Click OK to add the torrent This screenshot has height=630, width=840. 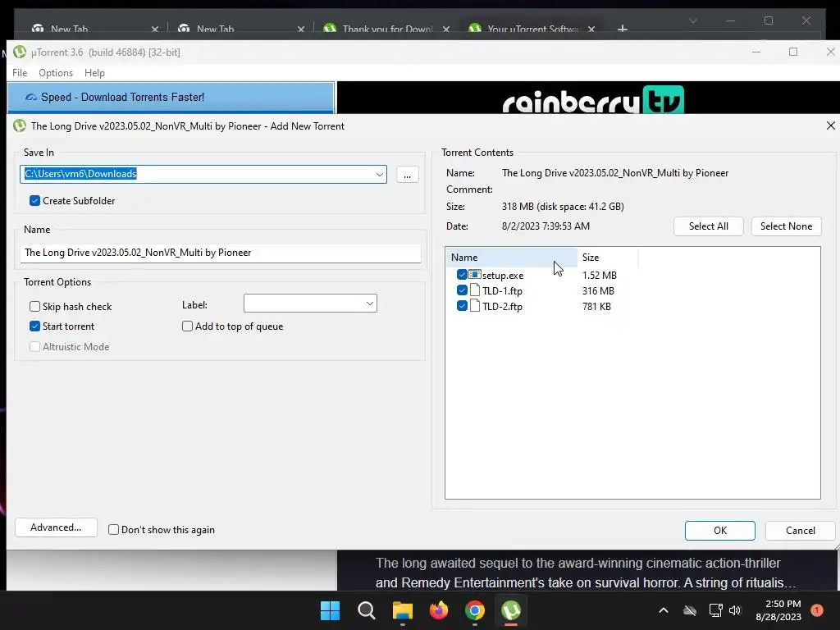click(x=720, y=531)
